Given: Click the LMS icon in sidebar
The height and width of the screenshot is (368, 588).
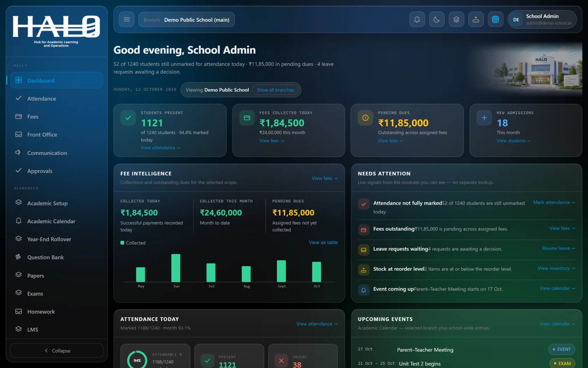Looking at the screenshot, I should (x=19, y=329).
